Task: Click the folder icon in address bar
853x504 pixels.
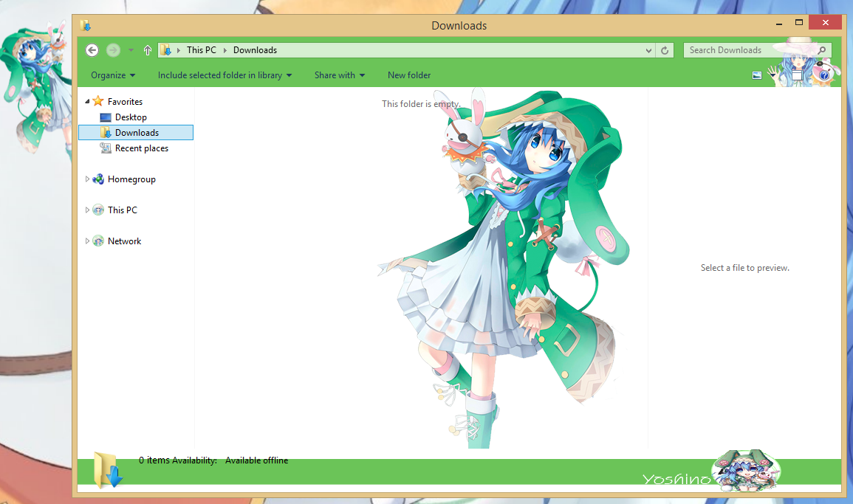Action: tap(166, 50)
